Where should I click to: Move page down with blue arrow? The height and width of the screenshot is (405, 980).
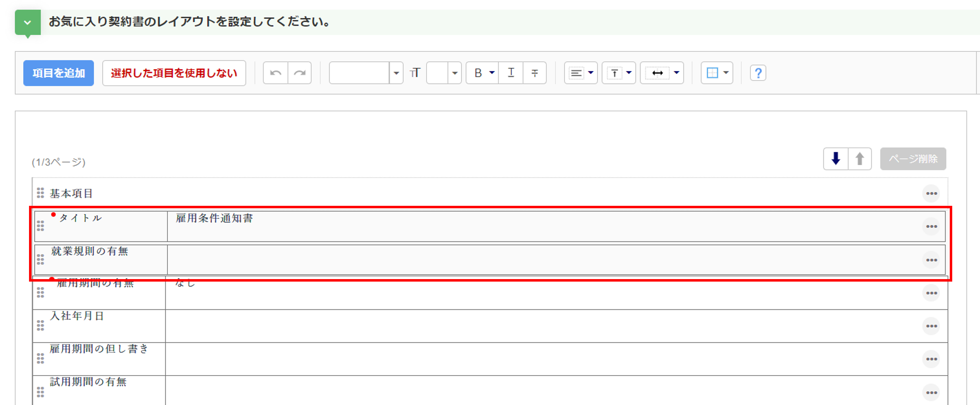pyautogui.click(x=836, y=159)
